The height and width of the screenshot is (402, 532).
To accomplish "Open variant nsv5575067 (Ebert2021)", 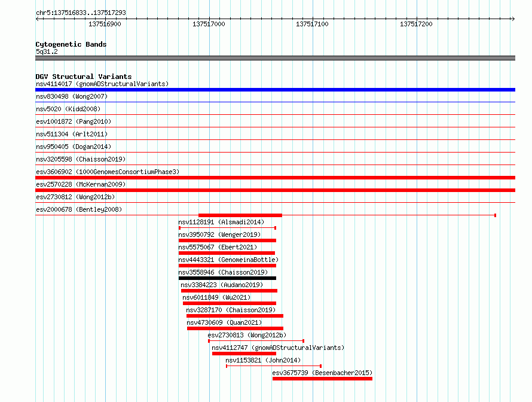I will coord(218,247).
